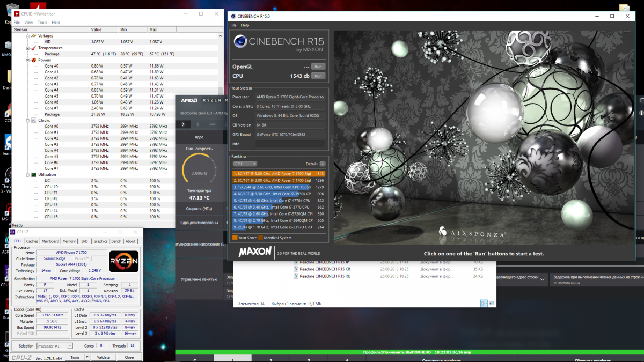Open the CPU ranking dropdown in Cinebench

tap(245, 164)
